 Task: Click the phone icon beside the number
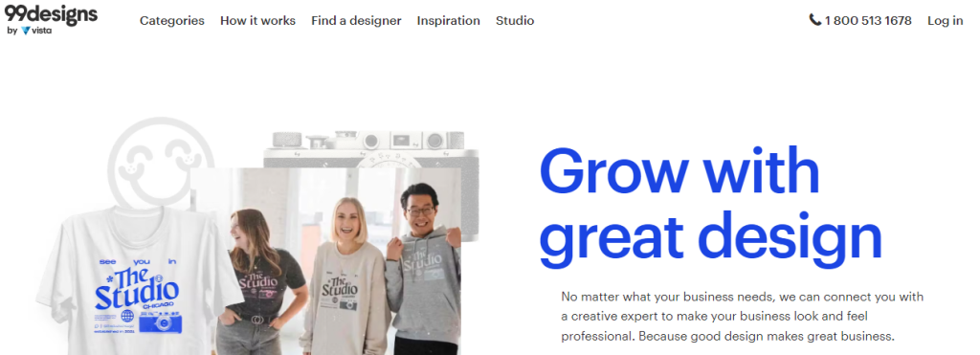(x=815, y=20)
